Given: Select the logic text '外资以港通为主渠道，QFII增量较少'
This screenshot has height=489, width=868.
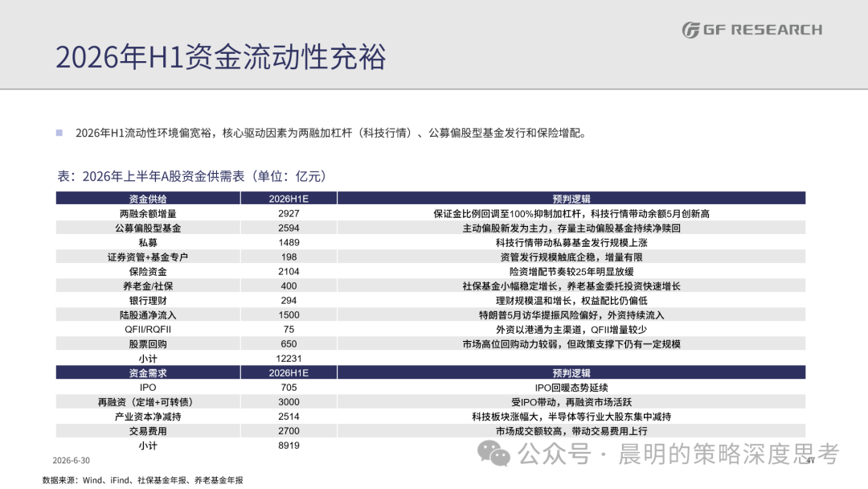Looking at the screenshot, I should tap(571, 330).
